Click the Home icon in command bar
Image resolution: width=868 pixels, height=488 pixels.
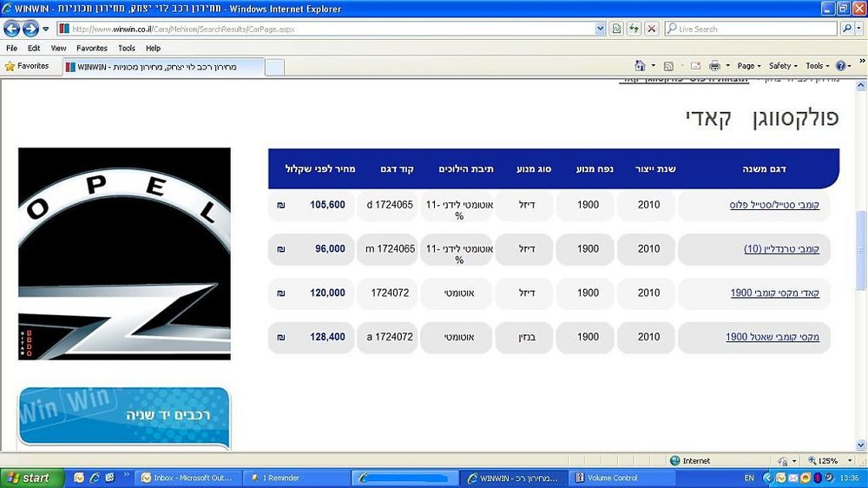pos(640,66)
